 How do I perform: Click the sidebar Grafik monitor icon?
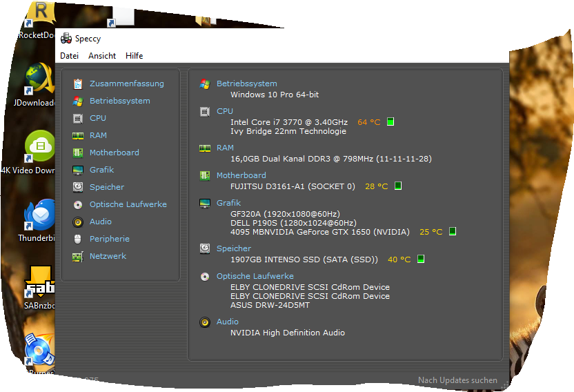coord(77,170)
